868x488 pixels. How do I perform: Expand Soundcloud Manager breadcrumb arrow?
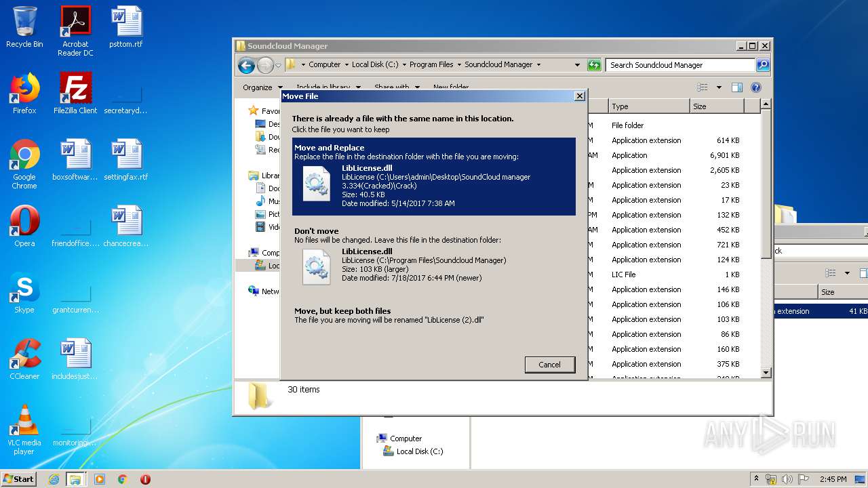coord(538,65)
